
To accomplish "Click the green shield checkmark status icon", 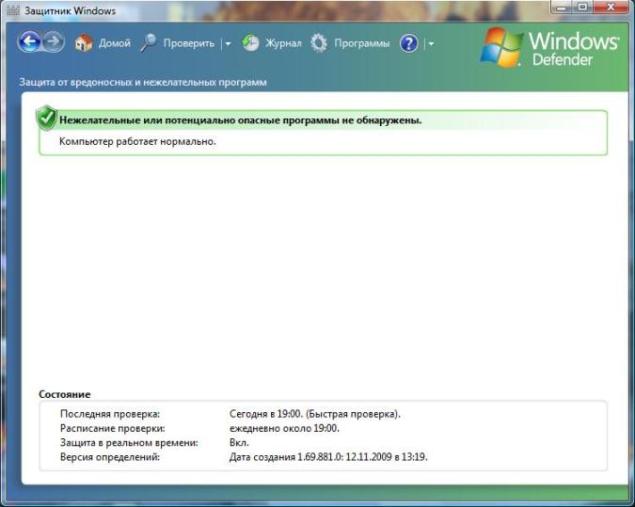I will click(x=46, y=118).
